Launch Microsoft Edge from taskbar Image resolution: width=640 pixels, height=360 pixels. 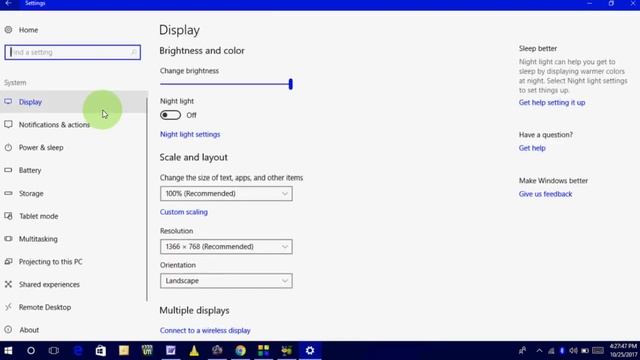pos(78,351)
